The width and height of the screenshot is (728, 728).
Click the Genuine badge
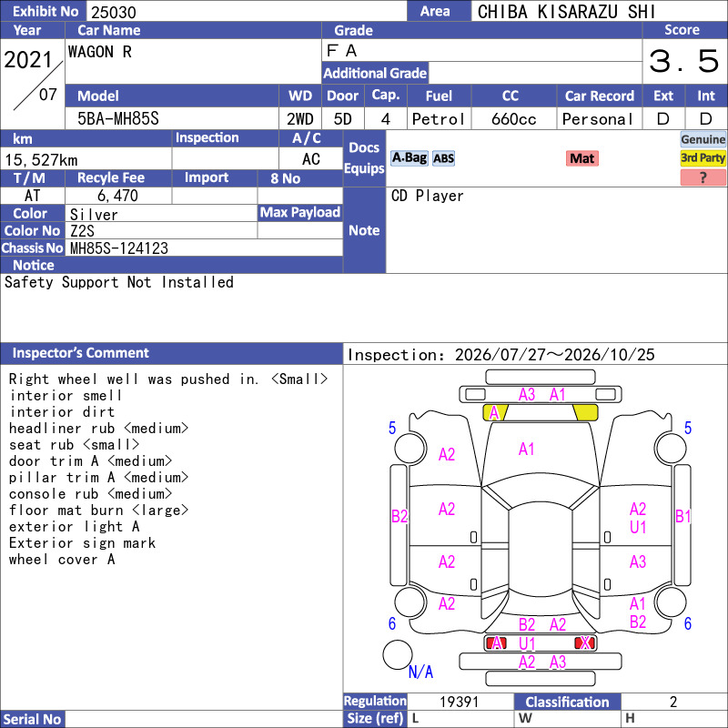pyautogui.click(x=703, y=139)
